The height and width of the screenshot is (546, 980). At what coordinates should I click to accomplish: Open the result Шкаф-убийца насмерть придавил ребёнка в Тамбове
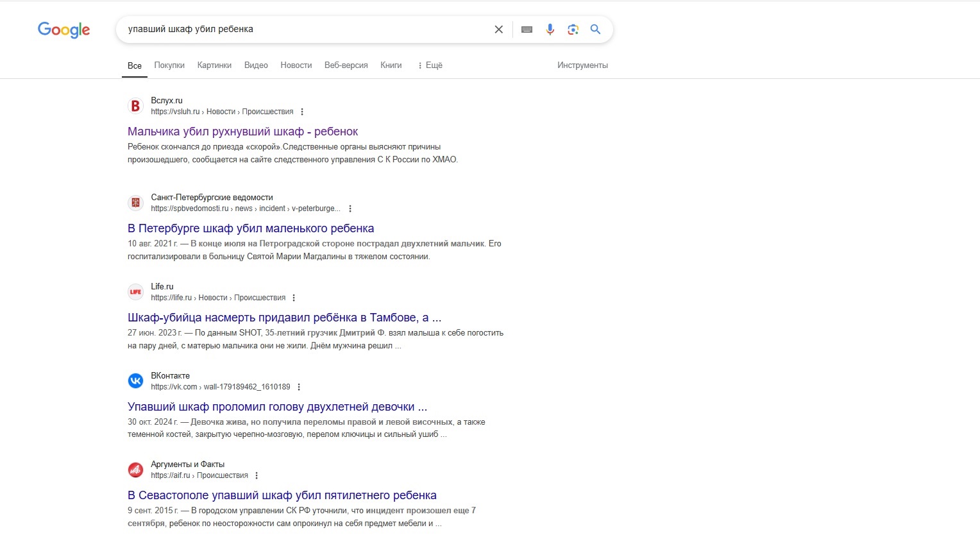tap(284, 318)
